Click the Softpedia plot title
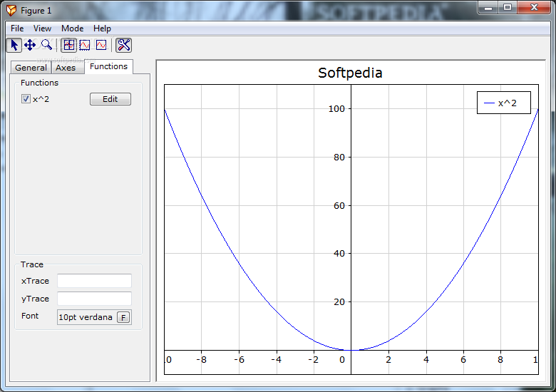 350,73
